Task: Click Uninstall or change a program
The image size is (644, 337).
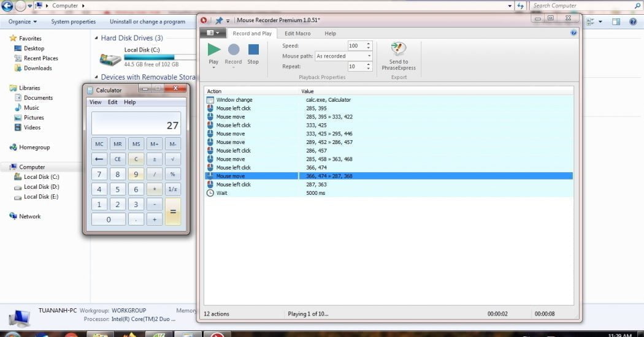Action: (147, 21)
